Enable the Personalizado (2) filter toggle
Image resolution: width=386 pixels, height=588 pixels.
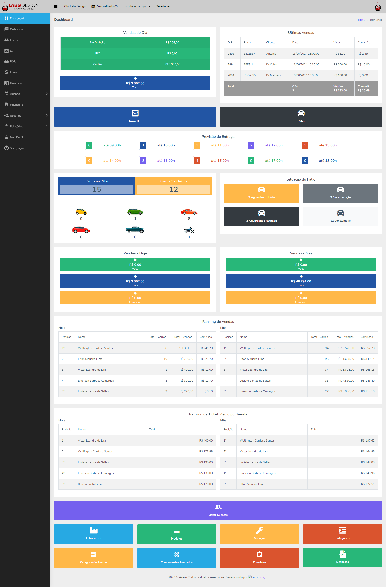(x=105, y=6)
